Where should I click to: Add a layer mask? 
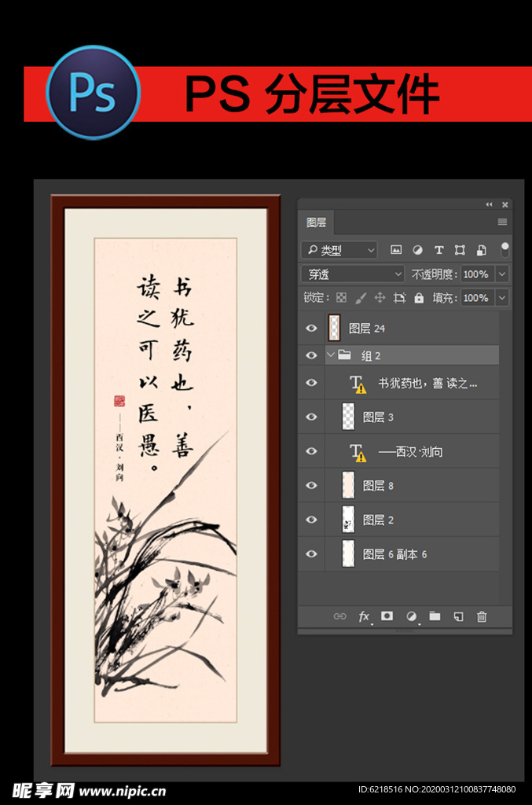click(387, 616)
